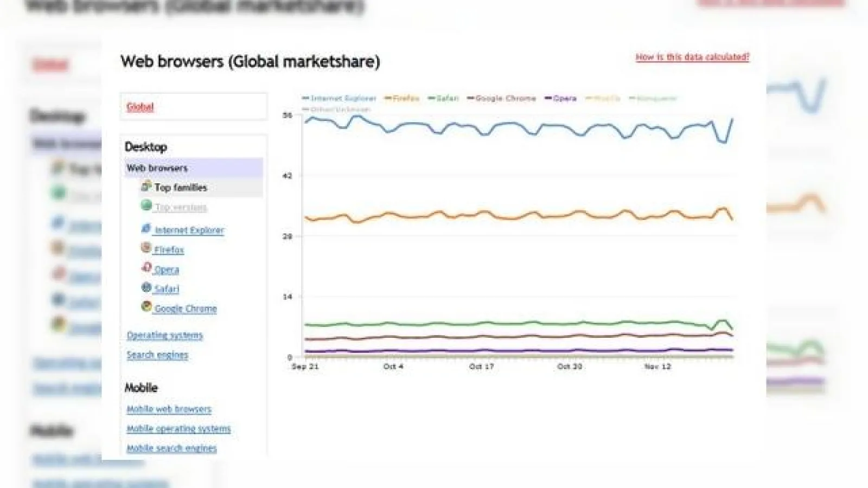Click the 'Web browsers (Global marketshare)' heading

[250, 61]
